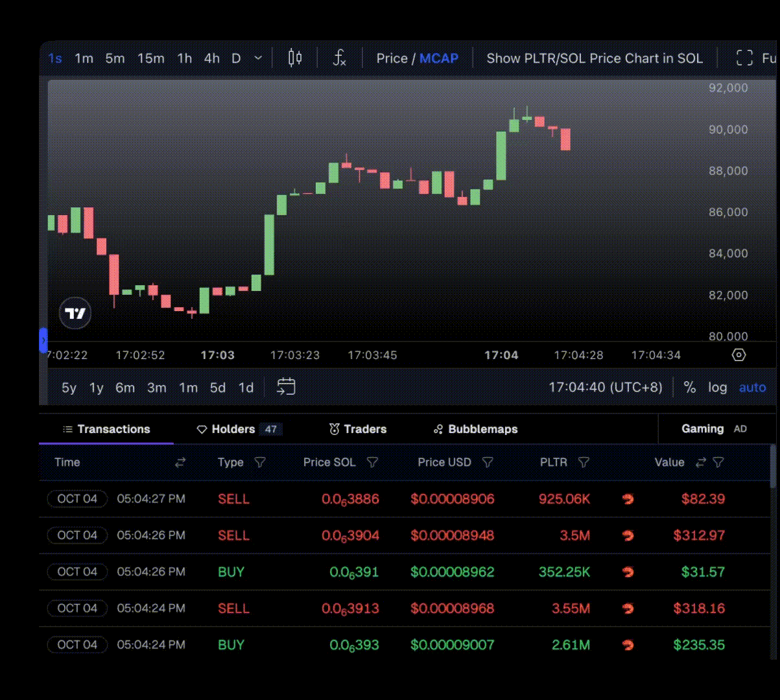This screenshot has width=780, height=700.
Task: Open chart settings hexagon icon
Action: [739, 355]
